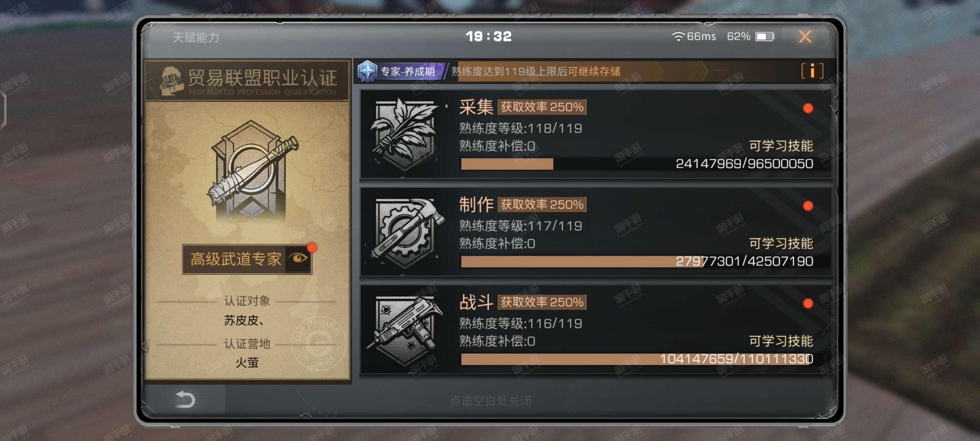Viewport: 980px width, 441px height.
Task: Open learnable skills for 制作
Action: point(780,243)
